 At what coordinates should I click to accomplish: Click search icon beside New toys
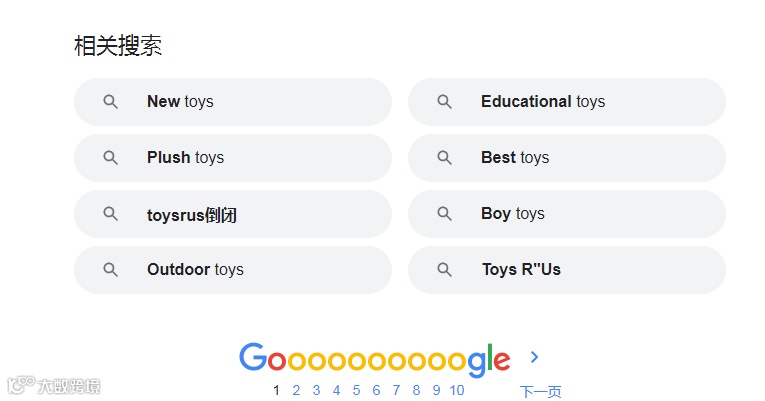click(x=111, y=102)
